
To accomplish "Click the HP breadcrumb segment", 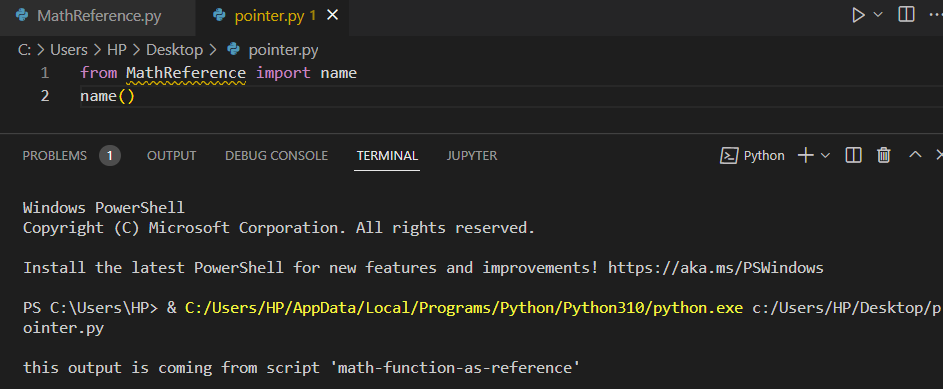I will click(117, 50).
